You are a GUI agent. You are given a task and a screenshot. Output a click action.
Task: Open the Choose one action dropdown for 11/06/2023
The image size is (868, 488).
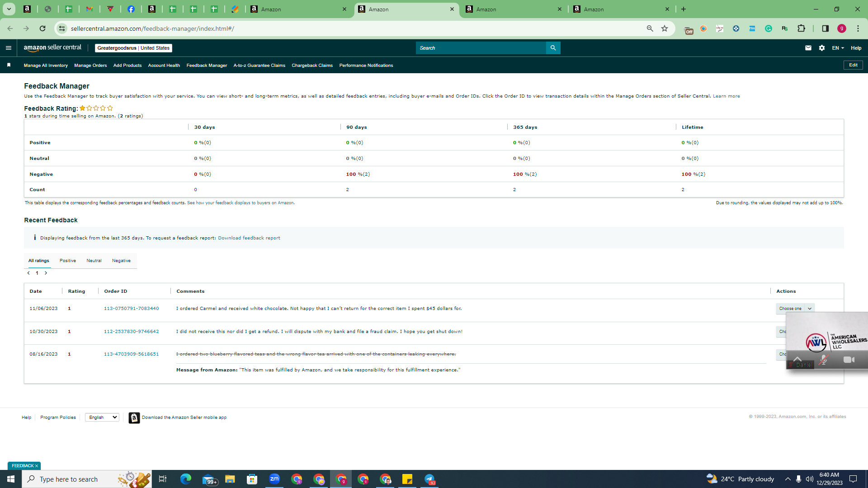coord(795,309)
